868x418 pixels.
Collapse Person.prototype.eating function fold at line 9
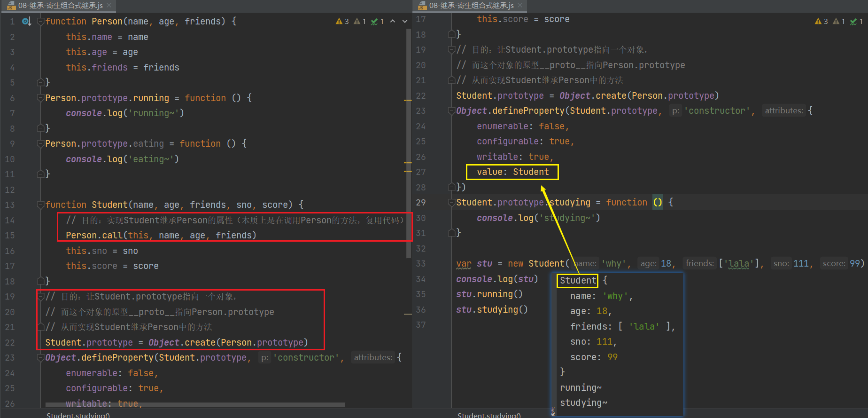point(41,143)
